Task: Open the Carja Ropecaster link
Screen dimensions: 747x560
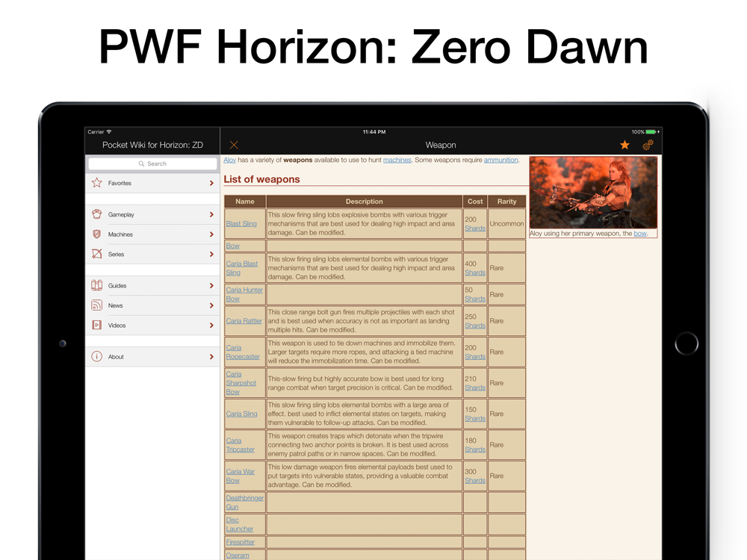Action: pos(243,352)
